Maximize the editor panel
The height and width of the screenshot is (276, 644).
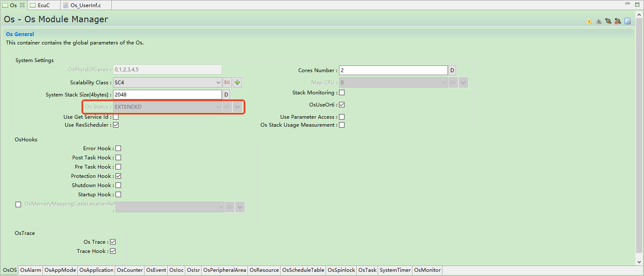click(x=638, y=4)
